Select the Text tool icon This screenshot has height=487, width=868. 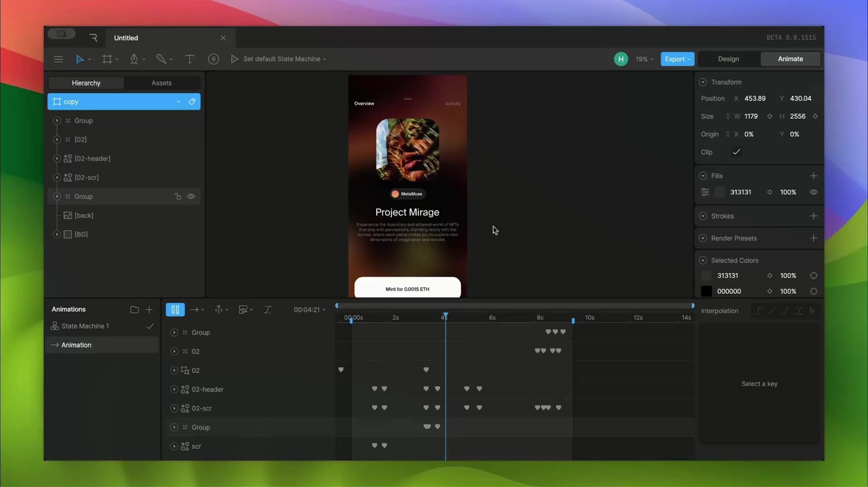pyautogui.click(x=189, y=59)
